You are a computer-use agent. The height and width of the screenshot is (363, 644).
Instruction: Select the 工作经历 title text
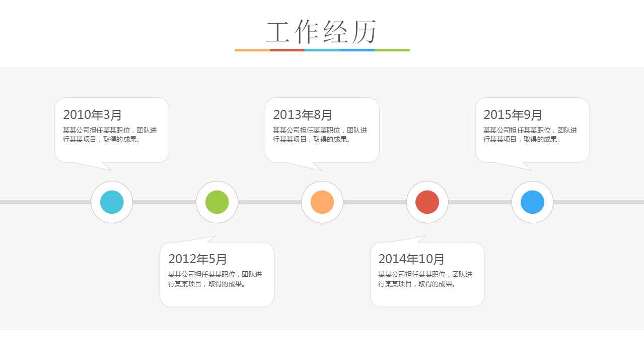click(x=322, y=32)
